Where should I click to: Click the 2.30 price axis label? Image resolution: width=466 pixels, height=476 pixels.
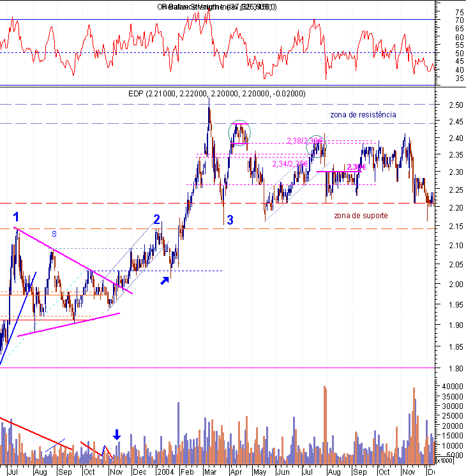pyautogui.click(x=456, y=172)
